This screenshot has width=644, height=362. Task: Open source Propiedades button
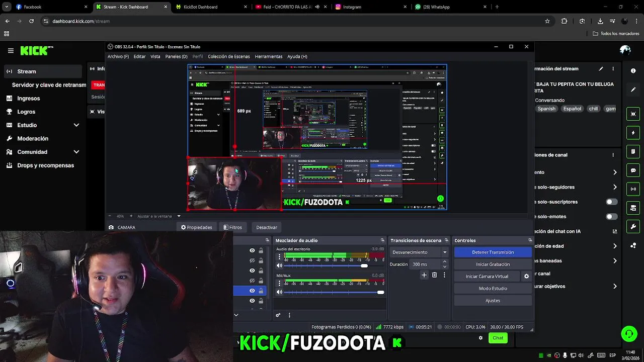point(197,227)
